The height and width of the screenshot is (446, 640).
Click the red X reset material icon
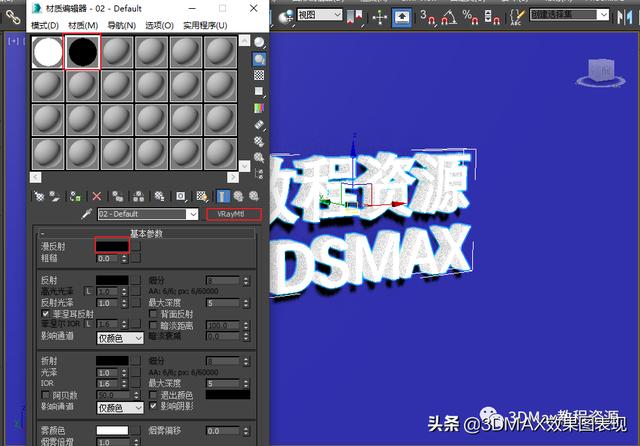[97, 197]
